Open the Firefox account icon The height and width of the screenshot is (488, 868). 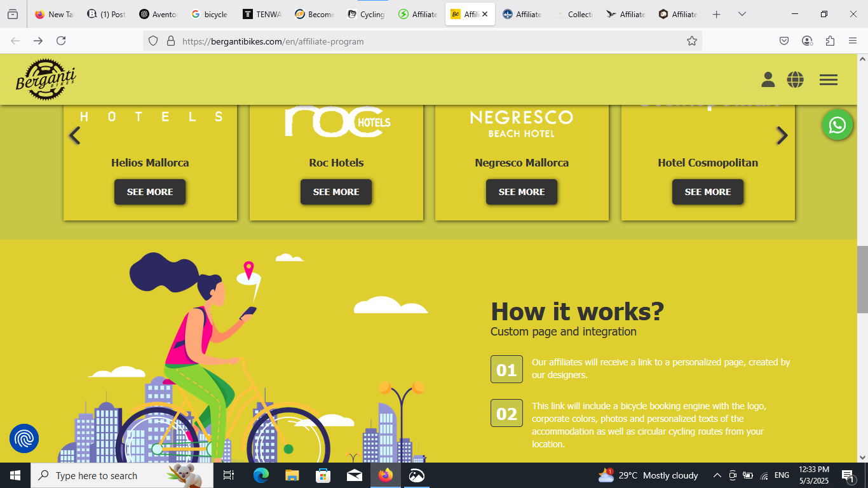pos(807,41)
